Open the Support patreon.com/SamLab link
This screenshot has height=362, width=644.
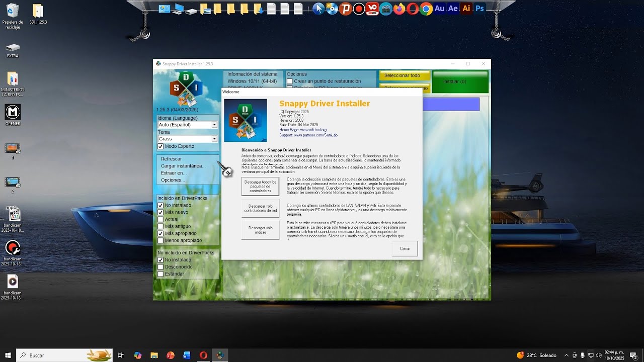tap(315, 135)
